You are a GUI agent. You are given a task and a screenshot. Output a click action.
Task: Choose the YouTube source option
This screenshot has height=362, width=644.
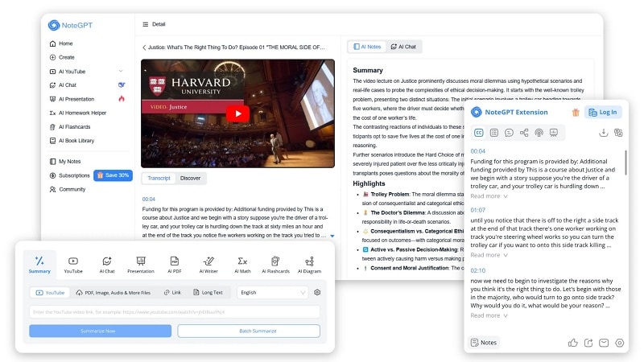50,293
